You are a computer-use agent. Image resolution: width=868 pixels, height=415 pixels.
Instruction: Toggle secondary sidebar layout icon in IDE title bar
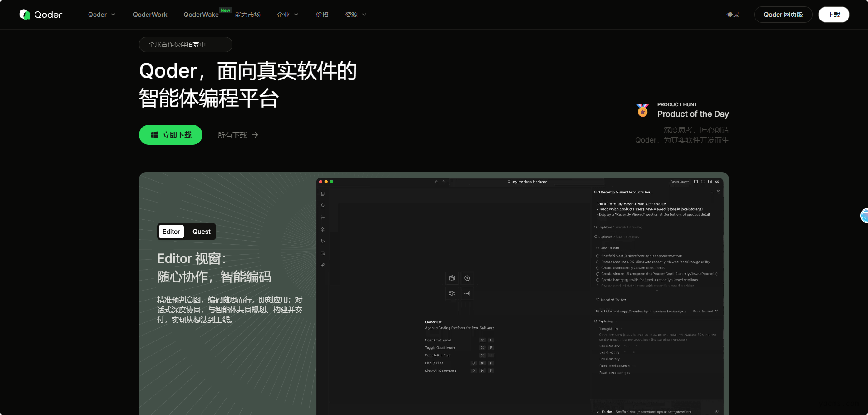[x=710, y=182]
